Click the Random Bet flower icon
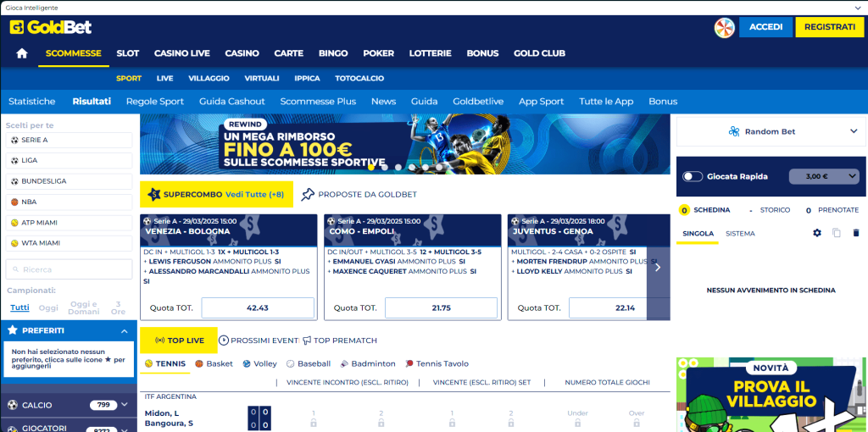Screen dimensions: 868x432 (x=734, y=131)
